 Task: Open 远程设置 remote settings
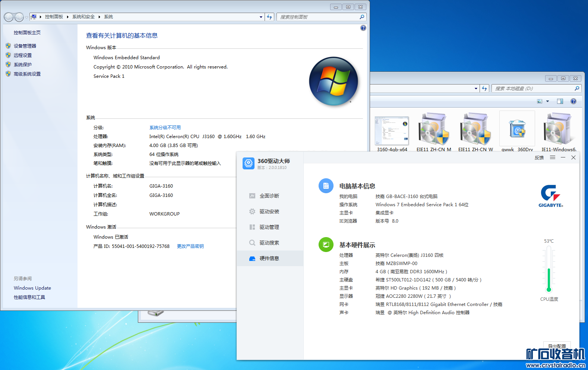pos(23,55)
